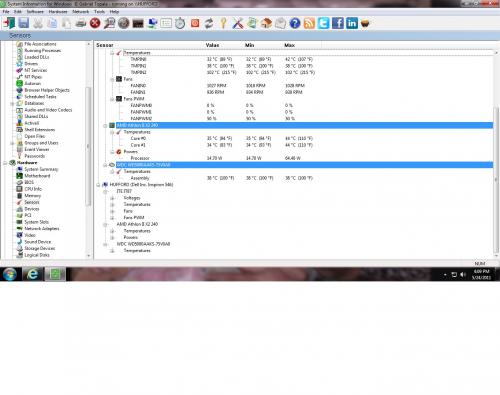500x395 pixels.
Task: Collapse the Hardware node in the left tree
Action: (5, 163)
